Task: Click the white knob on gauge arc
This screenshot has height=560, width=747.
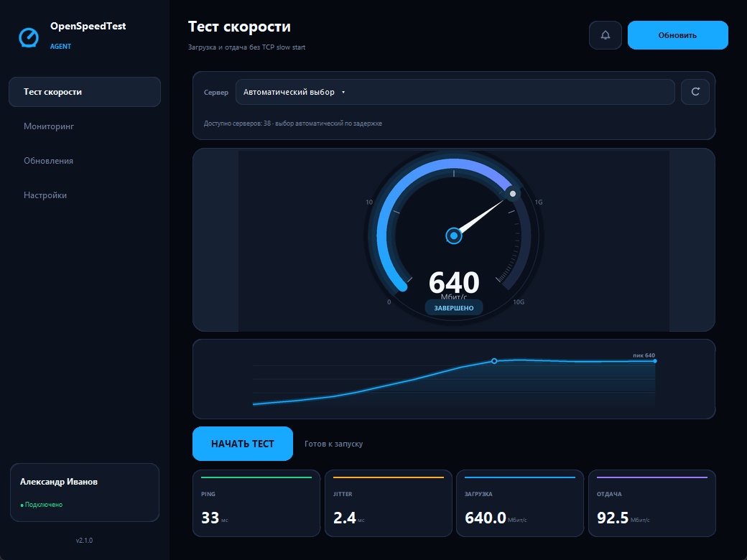Action: coord(513,194)
